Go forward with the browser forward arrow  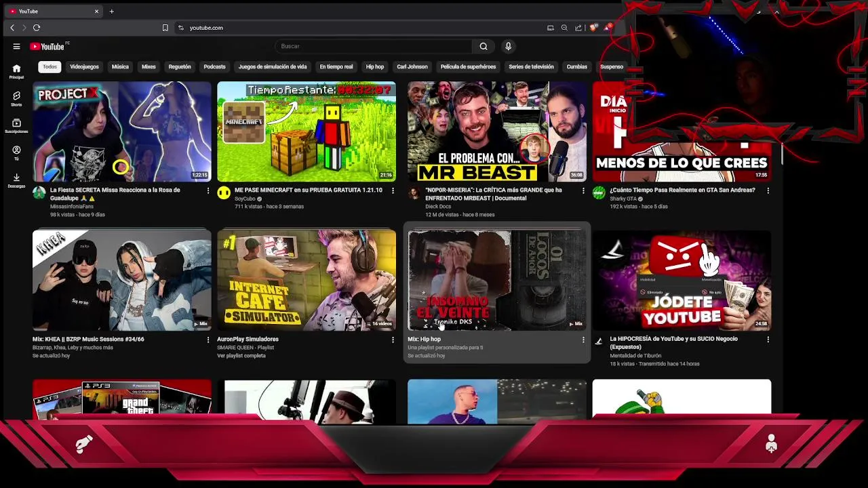24,28
